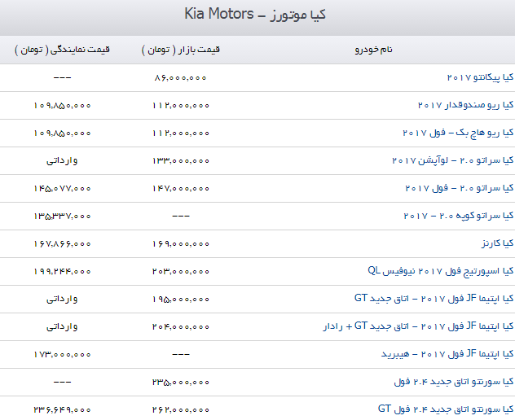This screenshot has width=515, height=420.
Task: Open the کیا اسپورتیج فول نیوفیس QL link
Action: pyautogui.click(x=441, y=271)
